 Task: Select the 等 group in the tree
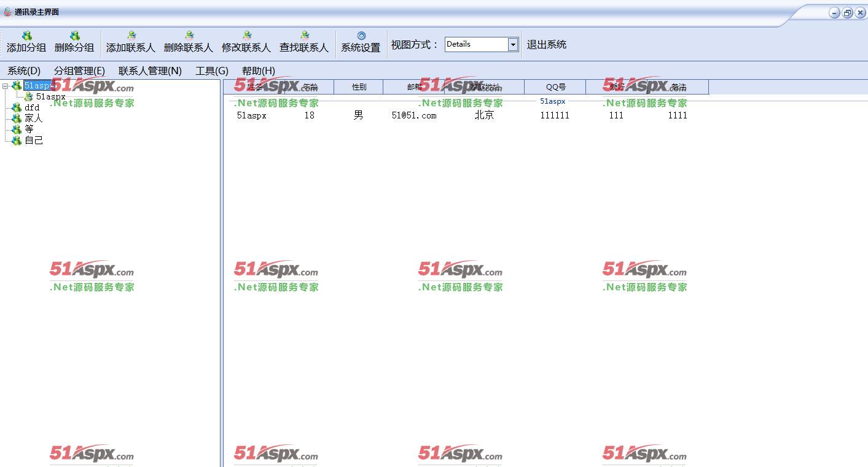[x=29, y=129]
